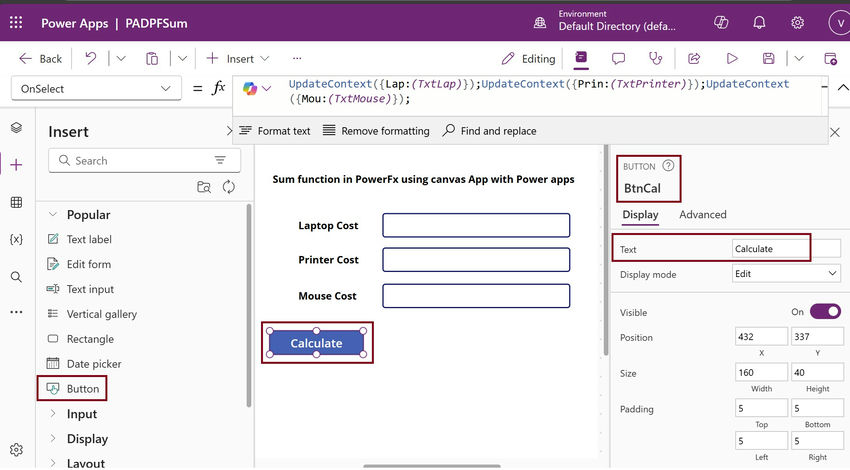Viewport: 850px width, 470px height.
Task: Toggle the formula bar panel icon
Action: tap(581, 57)
